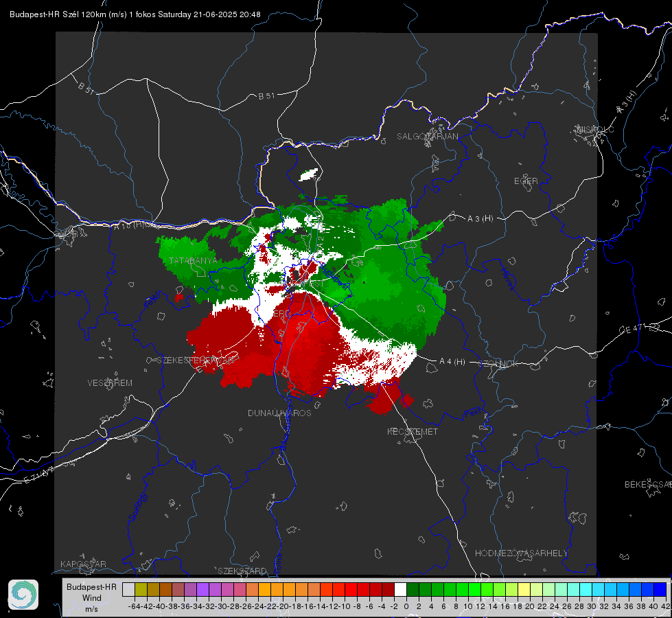This screenshot has width=672, height=618.
Task: Select the DUNAÚJVÁROS city label
Action: point(279,413)
